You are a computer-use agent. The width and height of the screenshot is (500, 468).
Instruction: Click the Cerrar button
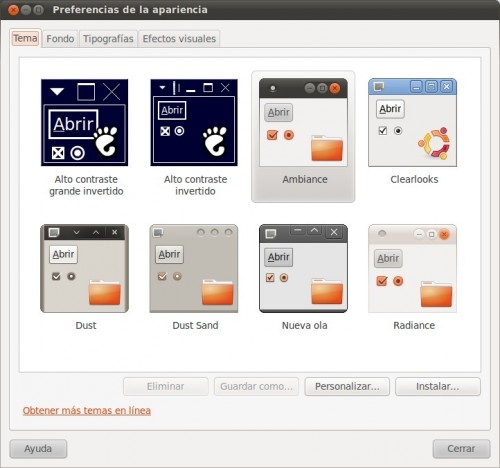click(461, 449)
